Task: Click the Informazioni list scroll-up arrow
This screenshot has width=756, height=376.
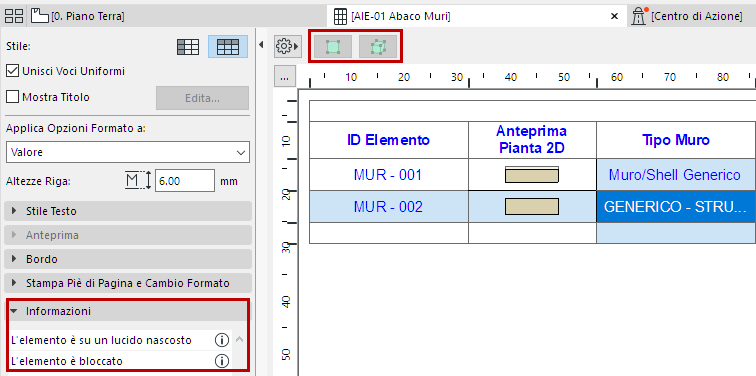Action: 239,340
